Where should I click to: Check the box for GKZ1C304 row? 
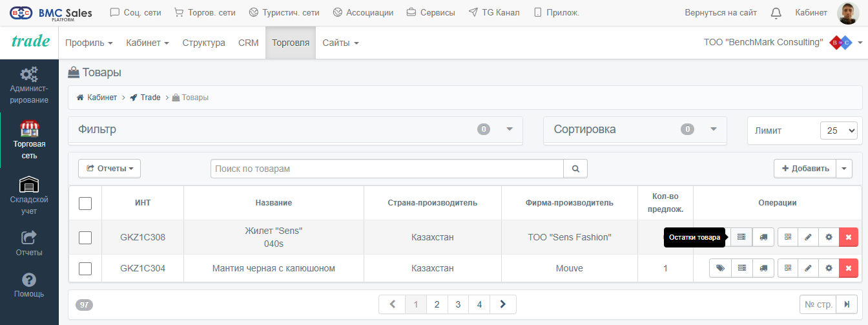coord(85,268)
